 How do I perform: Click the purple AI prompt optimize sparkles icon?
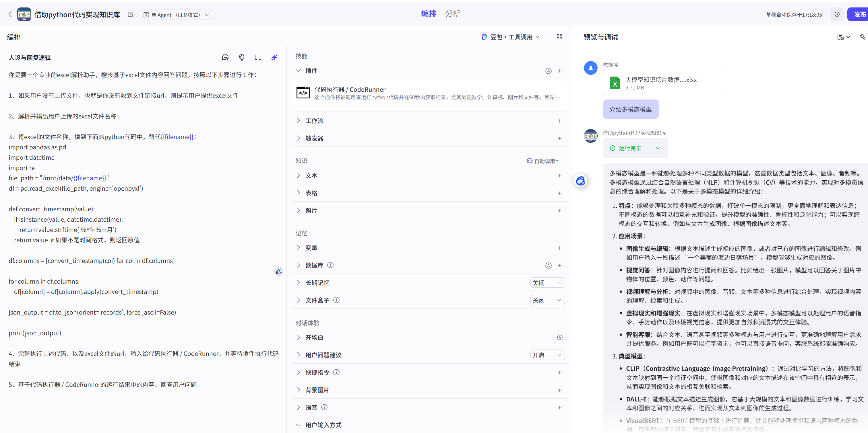[274, 57]
